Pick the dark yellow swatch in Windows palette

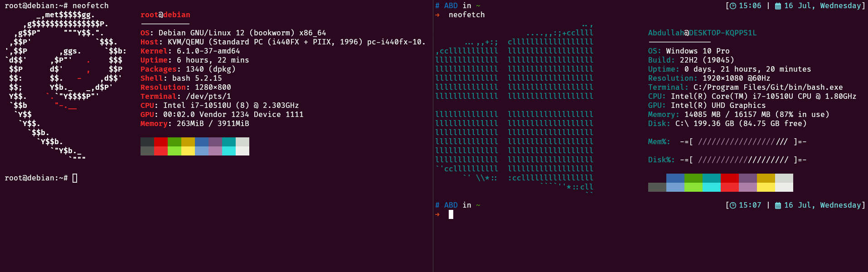766,178
